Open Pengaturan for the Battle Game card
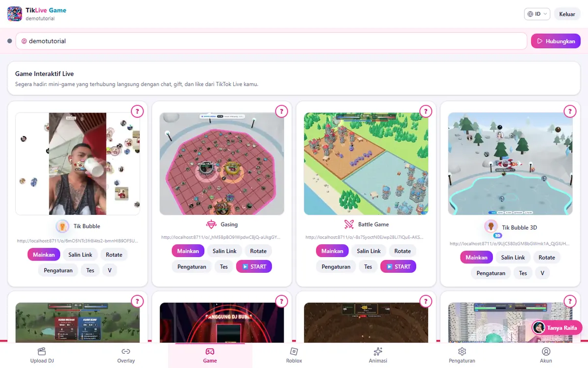This screenshot has height=368, width=588. 336,266
